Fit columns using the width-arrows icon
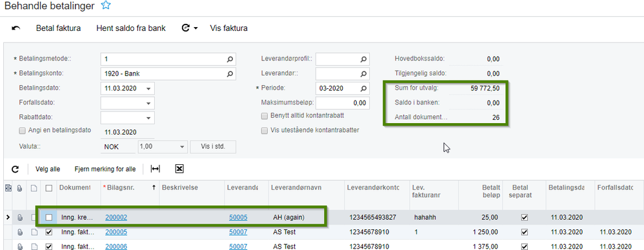This screenshot has width=644, height=250. pyautogui.click(x=156, y=169)
